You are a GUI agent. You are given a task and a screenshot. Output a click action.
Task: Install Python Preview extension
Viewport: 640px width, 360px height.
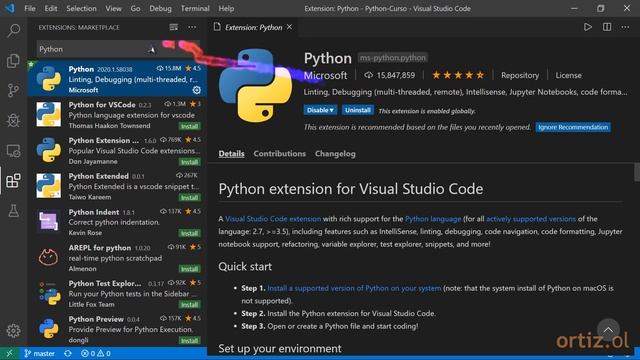coord(189,340)
